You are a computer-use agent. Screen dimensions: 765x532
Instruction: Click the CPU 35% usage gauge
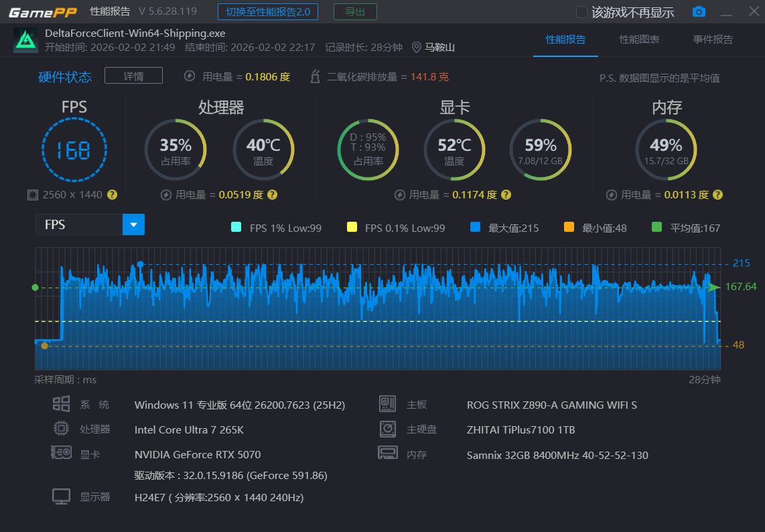coord(176,150)
